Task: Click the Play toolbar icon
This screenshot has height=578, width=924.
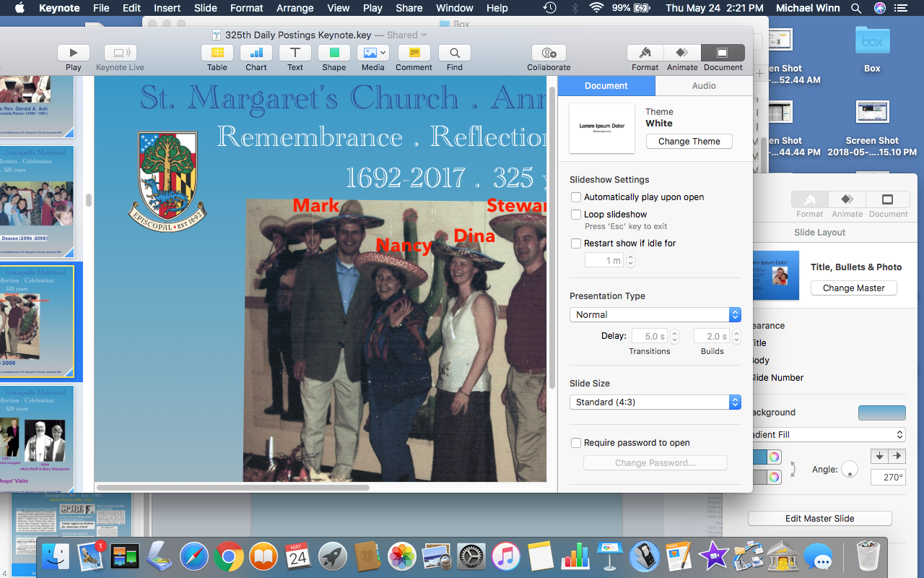Action: pos(73,53)
